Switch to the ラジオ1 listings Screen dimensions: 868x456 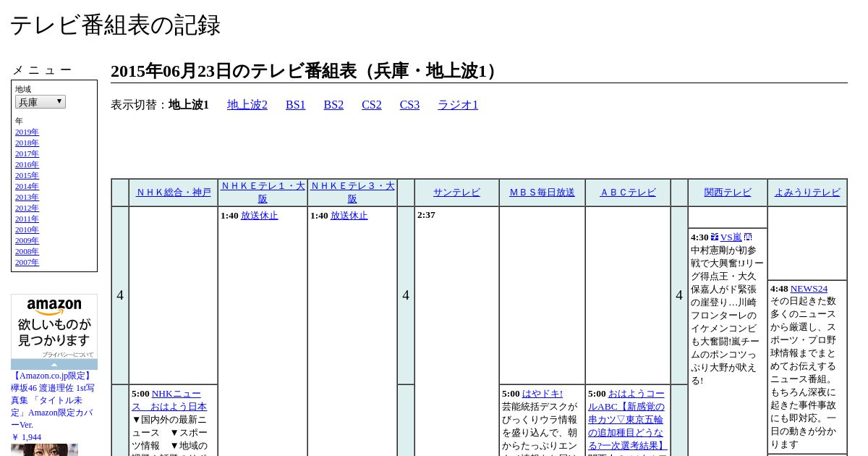pyautogui.click(x=458, y=105)
